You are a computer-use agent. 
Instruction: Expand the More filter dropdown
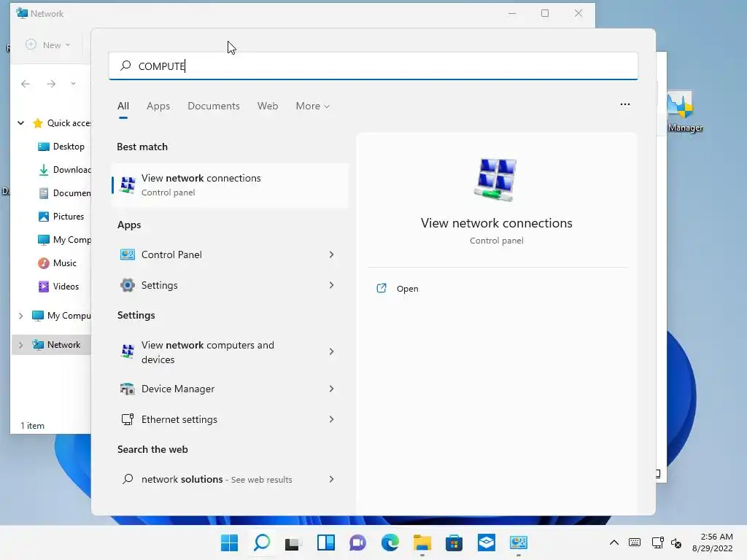(312, 106)
